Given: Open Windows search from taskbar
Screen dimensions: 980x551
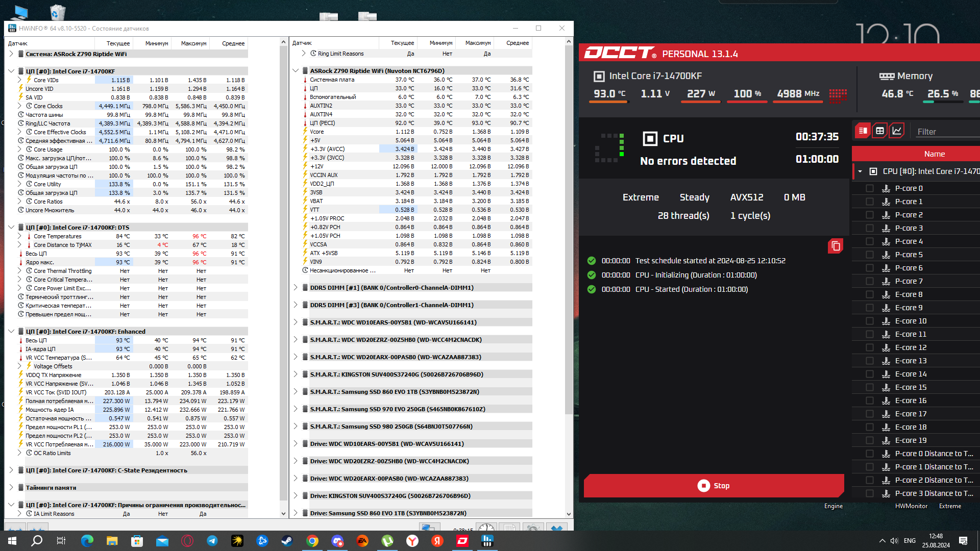Looking at the screenshot, I should 37,541.
